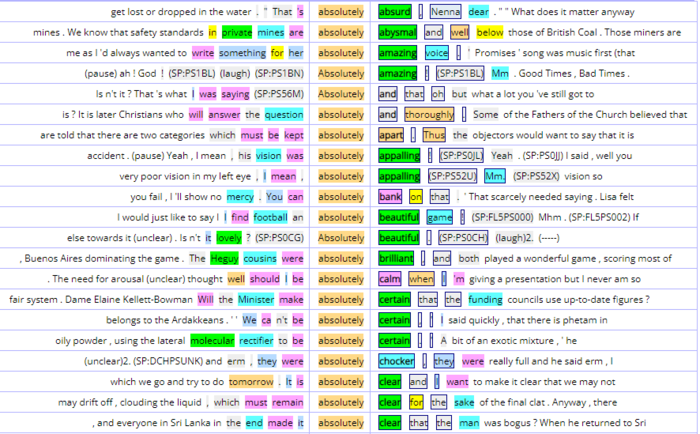This screenshot has width=700, height=434.
Task: Select the speaker code "(SP:PS52X)"
Action: [x=536, y=176]
